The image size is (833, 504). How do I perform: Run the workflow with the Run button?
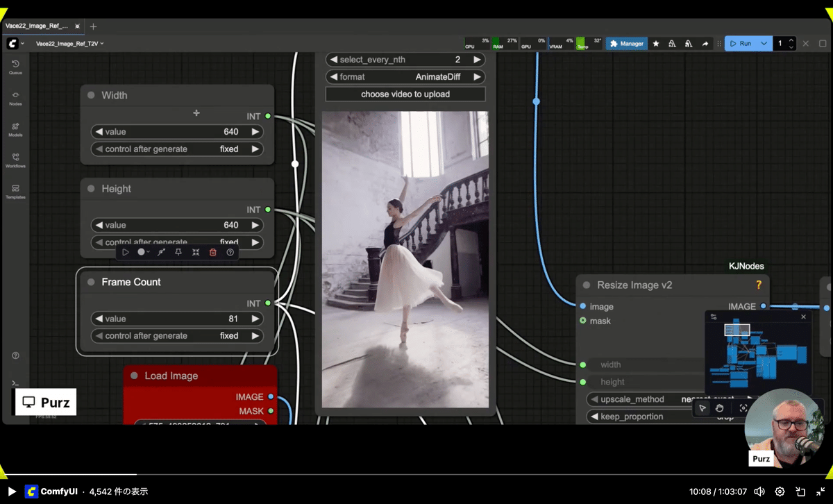tap(741, 44)
